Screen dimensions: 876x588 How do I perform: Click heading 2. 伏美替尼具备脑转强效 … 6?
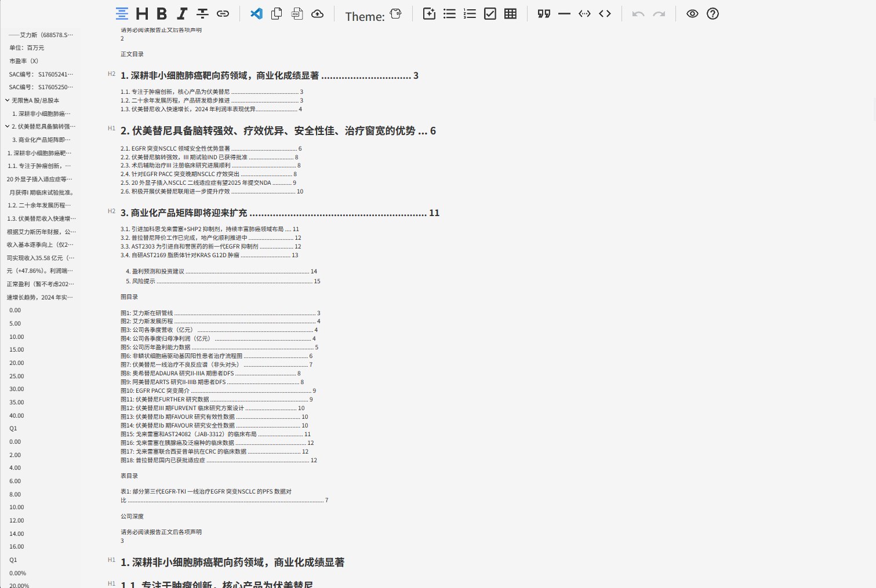278,131
